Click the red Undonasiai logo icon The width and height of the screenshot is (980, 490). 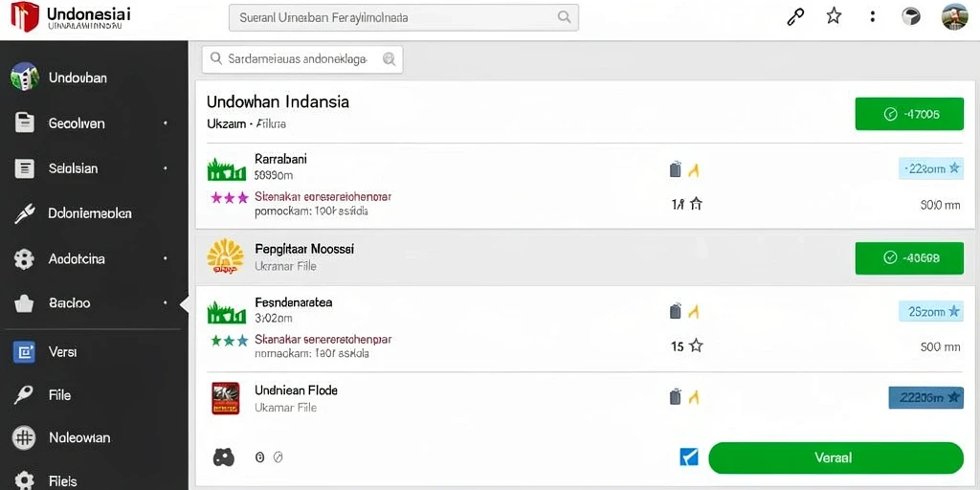tap(25, 16)
